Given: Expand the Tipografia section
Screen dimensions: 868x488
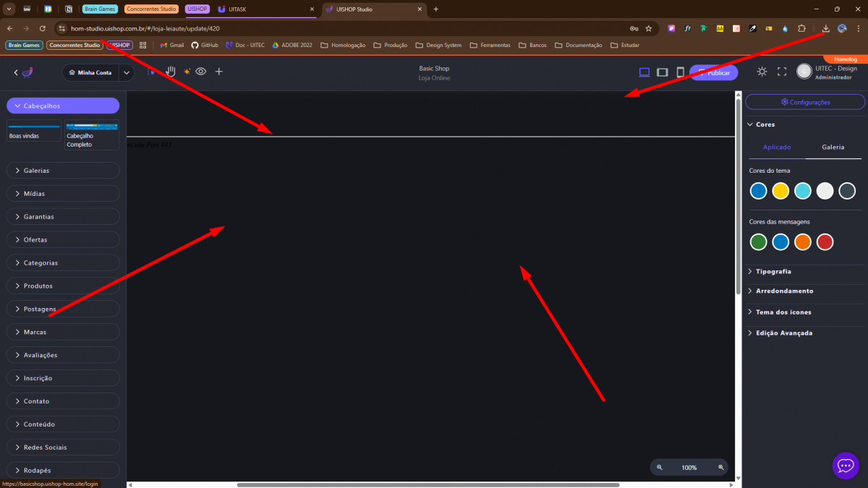Looking at the screenshot, I should click(x=773, y=272).
